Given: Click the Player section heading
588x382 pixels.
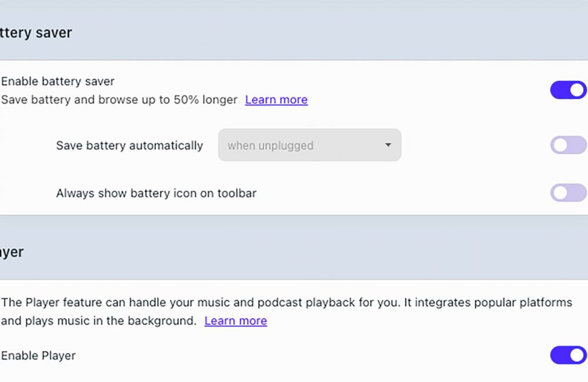Looking at the screenshot, I should (x=12, y=252).
